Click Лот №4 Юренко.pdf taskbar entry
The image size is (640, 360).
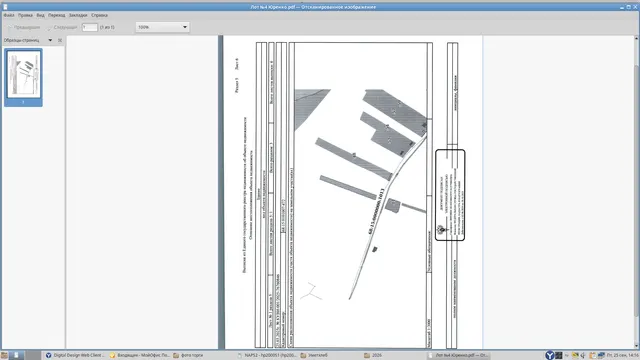[x=458, y=356]
